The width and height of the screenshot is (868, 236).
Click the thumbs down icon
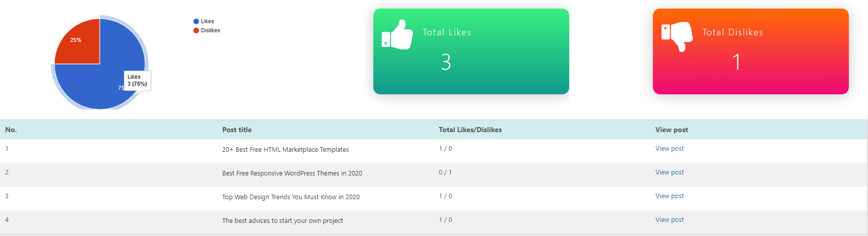677,36
